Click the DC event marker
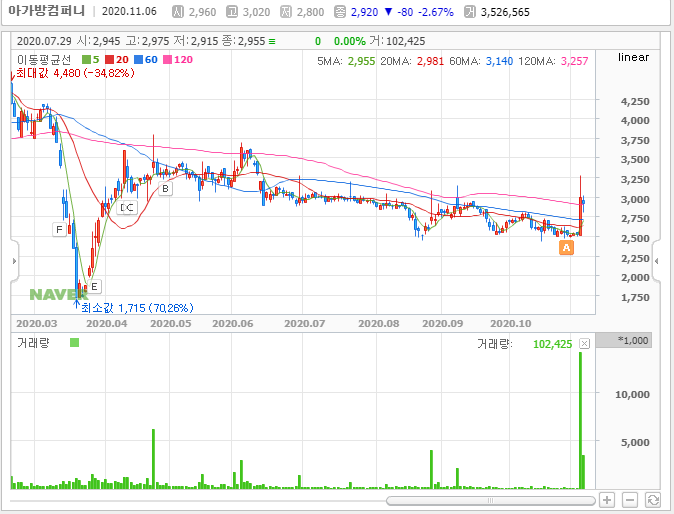 click(x=127, y=208)
